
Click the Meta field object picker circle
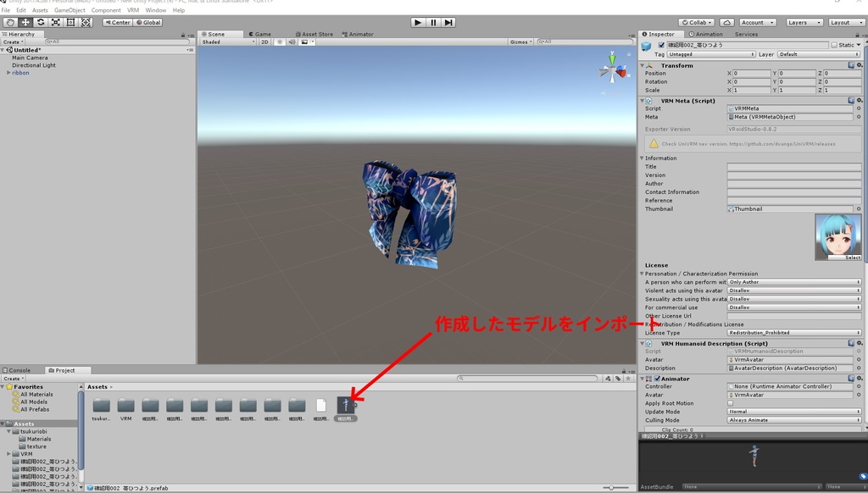[x=860, y=117]
